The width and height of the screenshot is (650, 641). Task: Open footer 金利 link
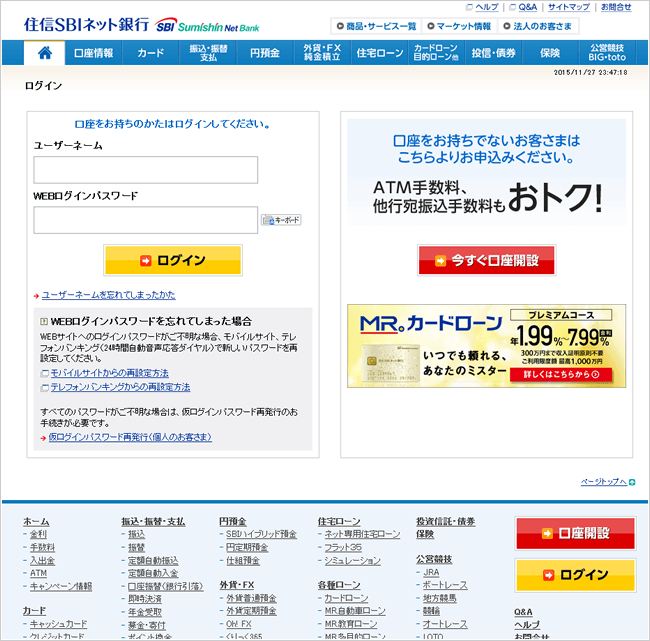tap(38, 534)
